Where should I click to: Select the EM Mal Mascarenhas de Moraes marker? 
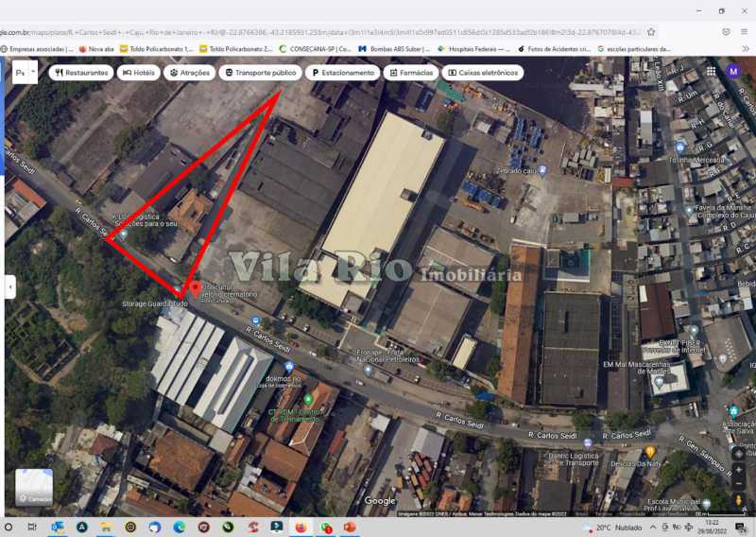click(659, 382)
